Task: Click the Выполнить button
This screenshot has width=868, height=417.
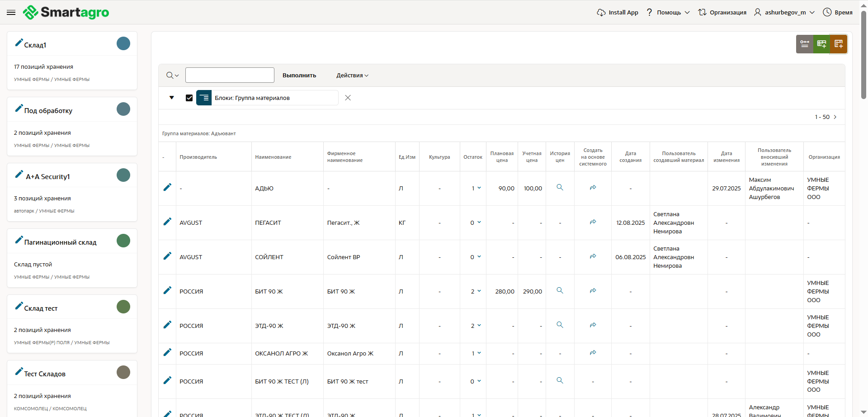Action: click(299, 76)
